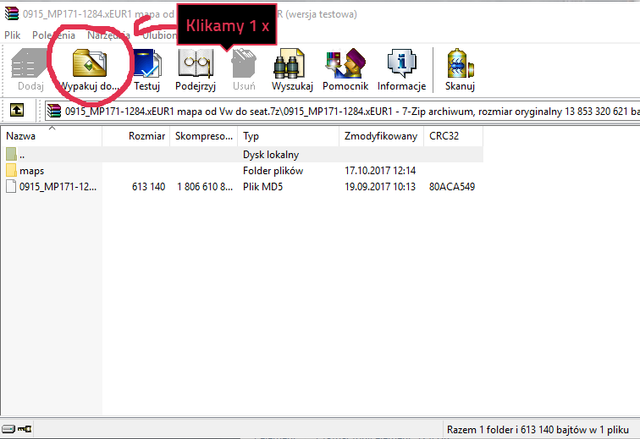Sort by CRC32 column header
640x439 pixels.
point(453,136)
